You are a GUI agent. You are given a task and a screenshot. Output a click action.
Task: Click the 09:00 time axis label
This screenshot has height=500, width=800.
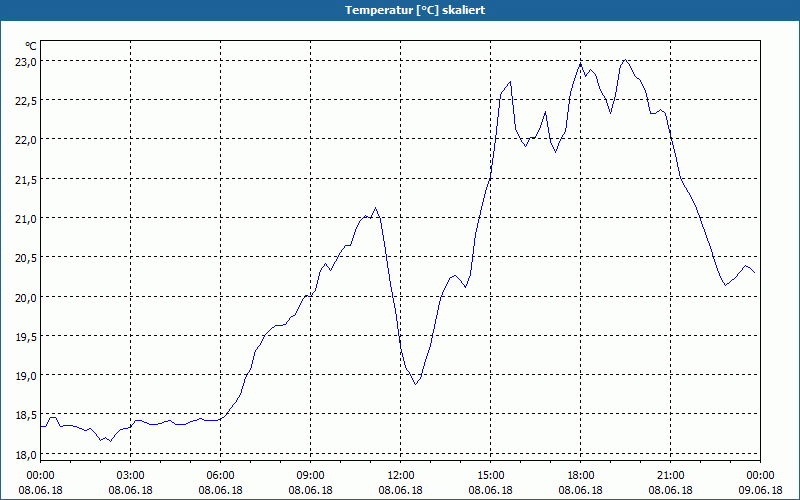click(x=310, y=476)
